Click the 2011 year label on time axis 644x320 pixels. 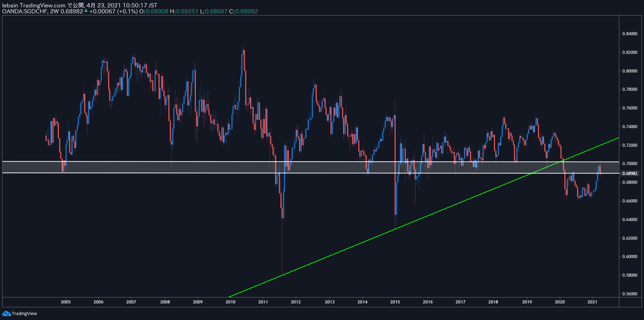pos(263,302)
